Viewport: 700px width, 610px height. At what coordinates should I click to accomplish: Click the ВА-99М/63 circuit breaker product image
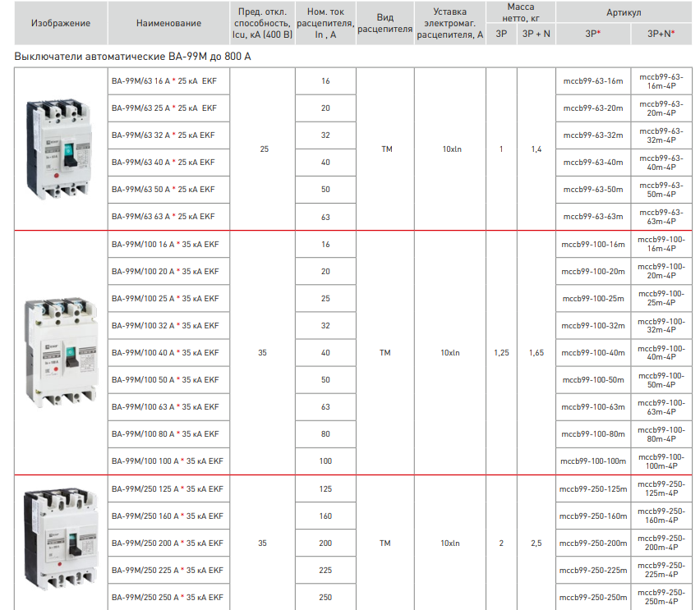(x=58, y=149)
